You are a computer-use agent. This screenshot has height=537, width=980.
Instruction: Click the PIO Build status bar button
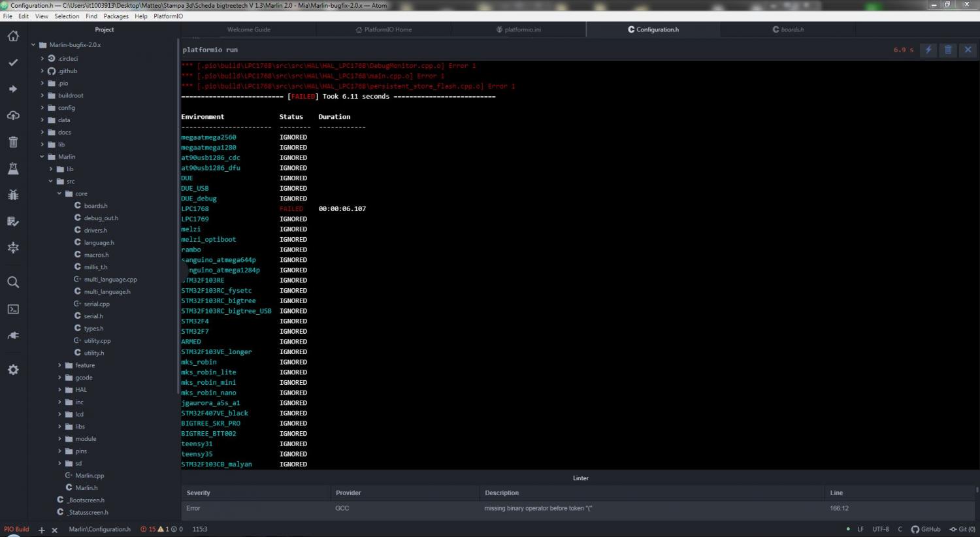(x=16, y=529)
